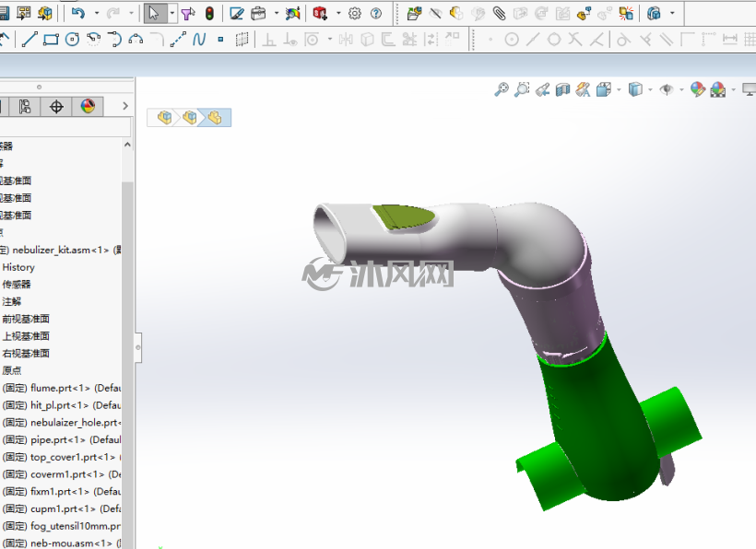
Task: Expand the SW add-ins dropdown arrow
Action: click(x=338, y=14)
